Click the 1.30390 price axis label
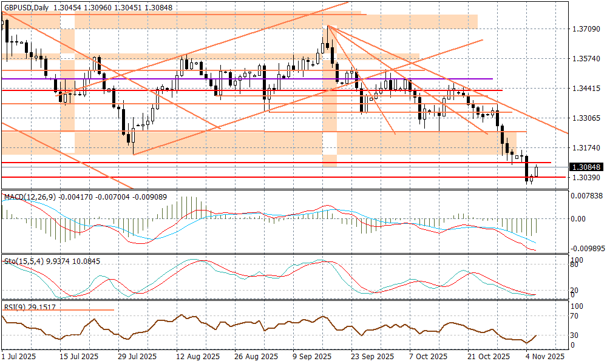The image size is (607, 364). coord(587,178)
